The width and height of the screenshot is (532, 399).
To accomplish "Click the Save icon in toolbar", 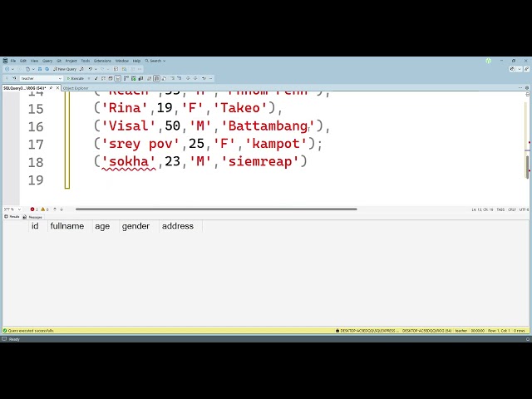I will [x=40, y=69].
